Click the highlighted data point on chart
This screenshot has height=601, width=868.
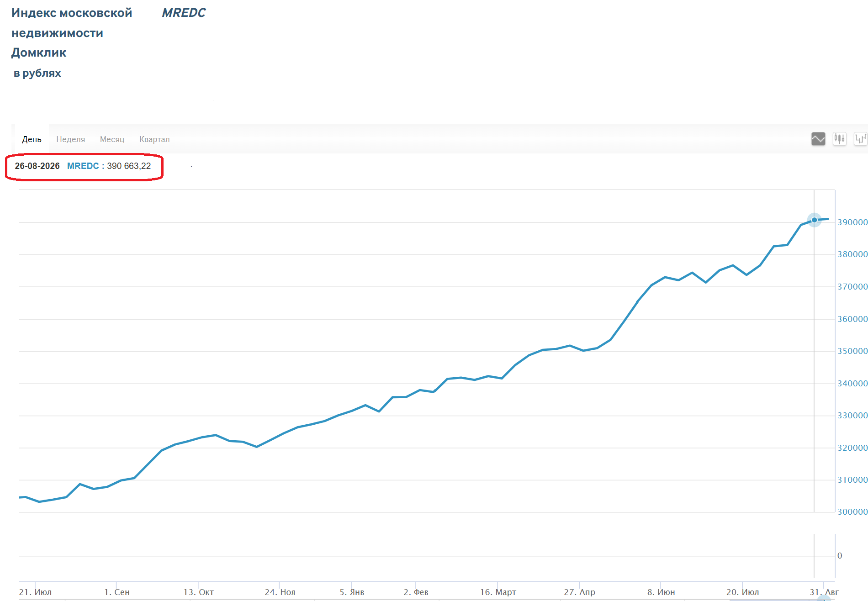pyautogui.click(x=814, y=220)
